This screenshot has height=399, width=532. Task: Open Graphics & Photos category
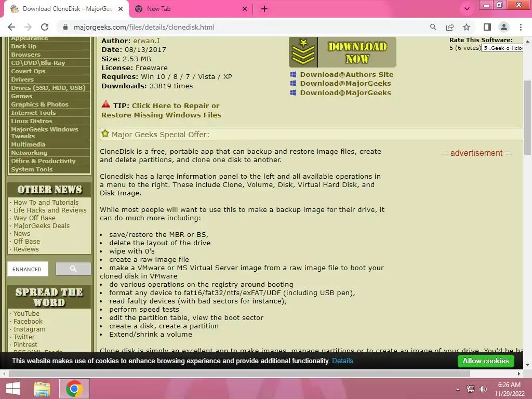(x=49, y=104)
